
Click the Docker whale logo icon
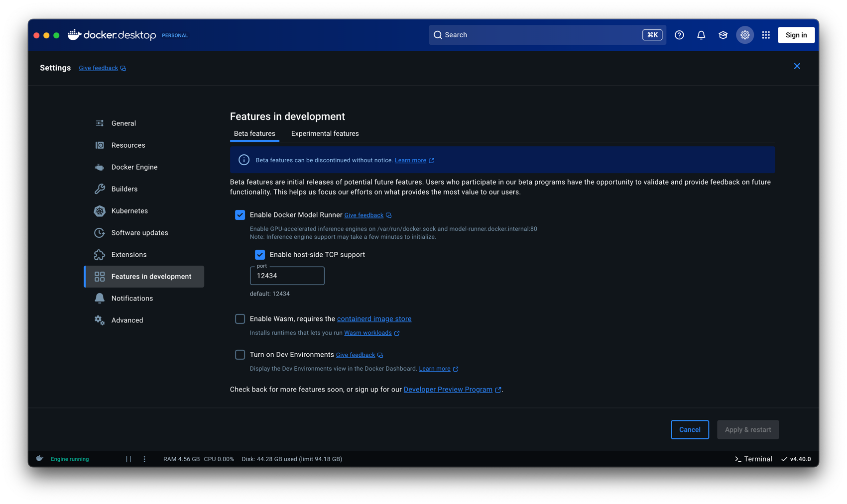74,34
